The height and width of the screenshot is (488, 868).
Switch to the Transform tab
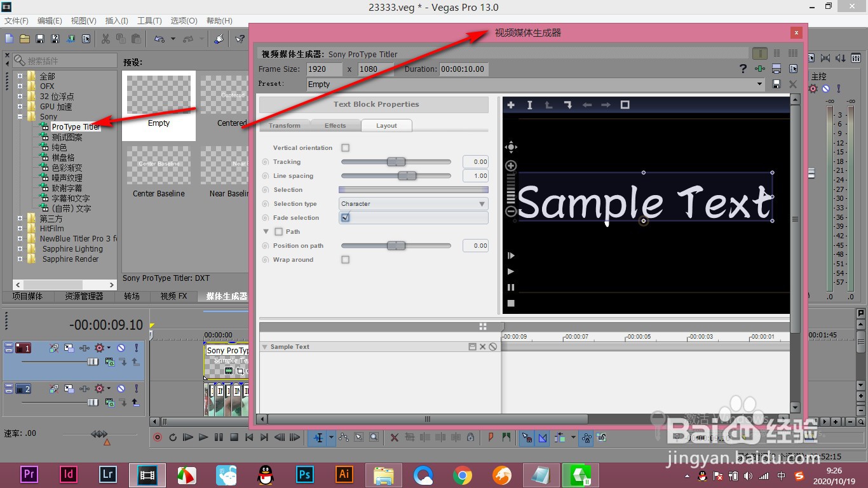[x=285, y=125]
